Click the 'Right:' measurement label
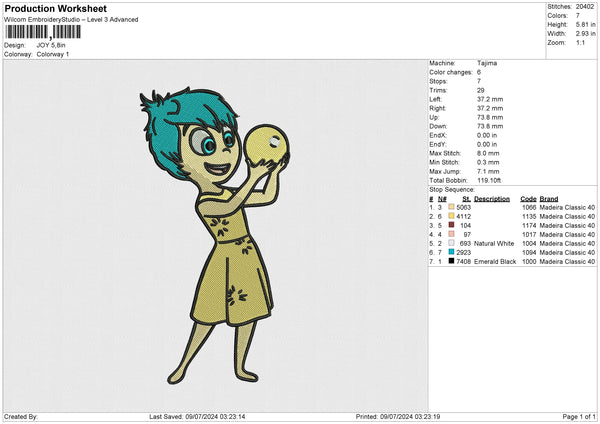This screenshot has height=424, width=600. coord(437,108)
